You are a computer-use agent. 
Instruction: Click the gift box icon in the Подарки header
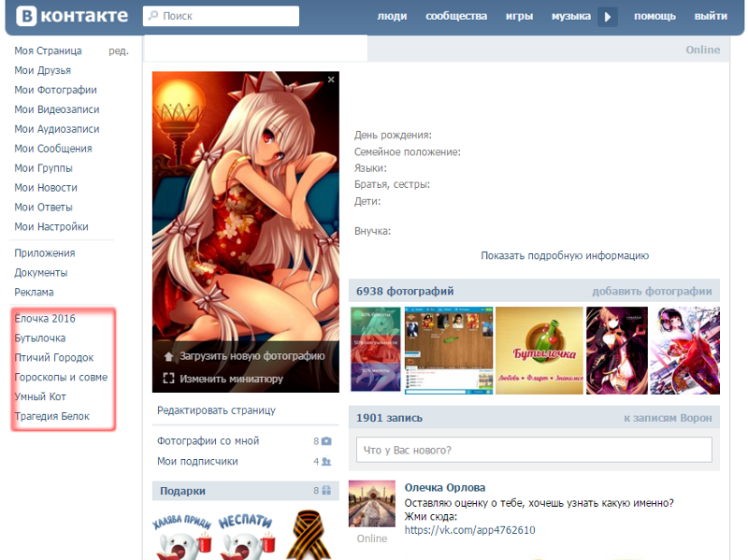tap(326, 491)
